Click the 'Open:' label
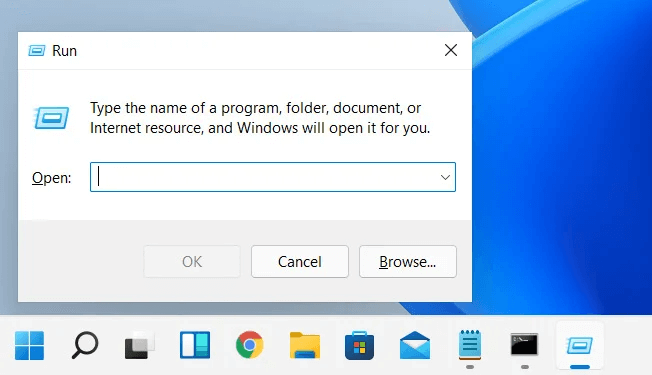Screen dimensions: 652x375 [x=52, y=178]
